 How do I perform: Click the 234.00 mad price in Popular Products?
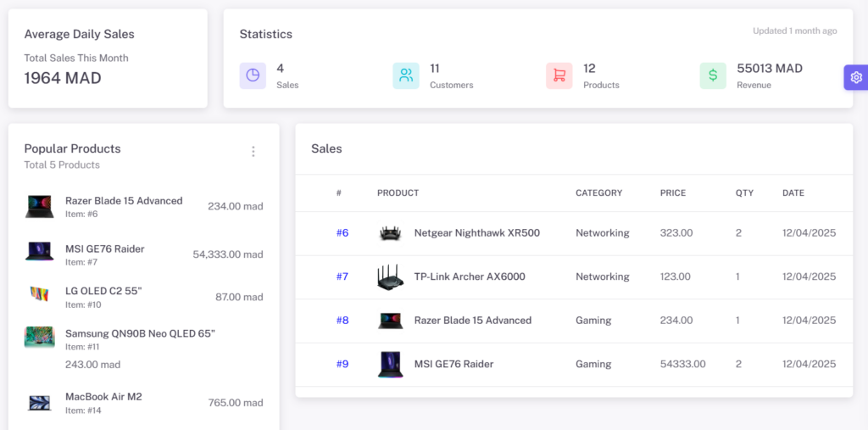tap(236, 206)
